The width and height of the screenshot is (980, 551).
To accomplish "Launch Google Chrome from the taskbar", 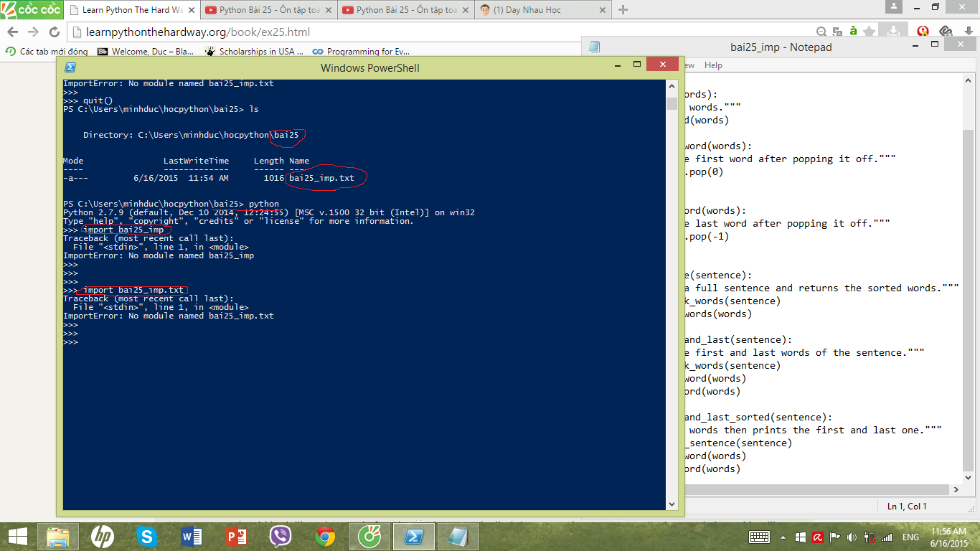I will point(325,536).
